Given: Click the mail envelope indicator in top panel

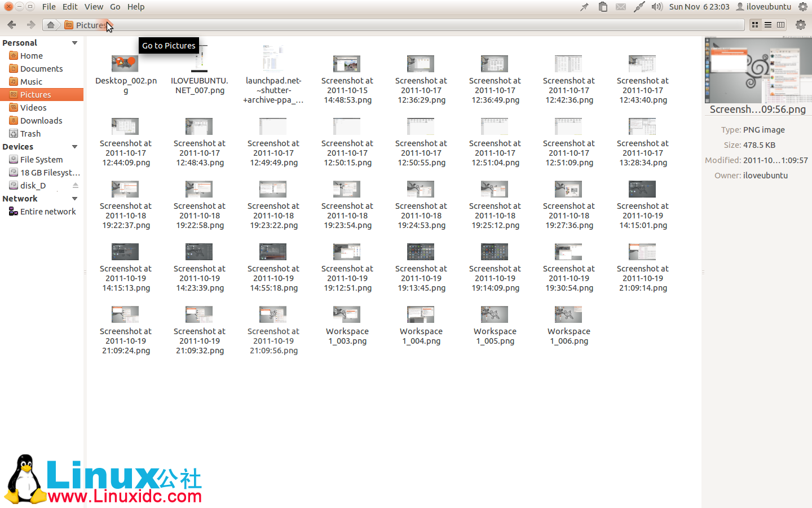Looking at the screenshot, I should coord(621,6).
